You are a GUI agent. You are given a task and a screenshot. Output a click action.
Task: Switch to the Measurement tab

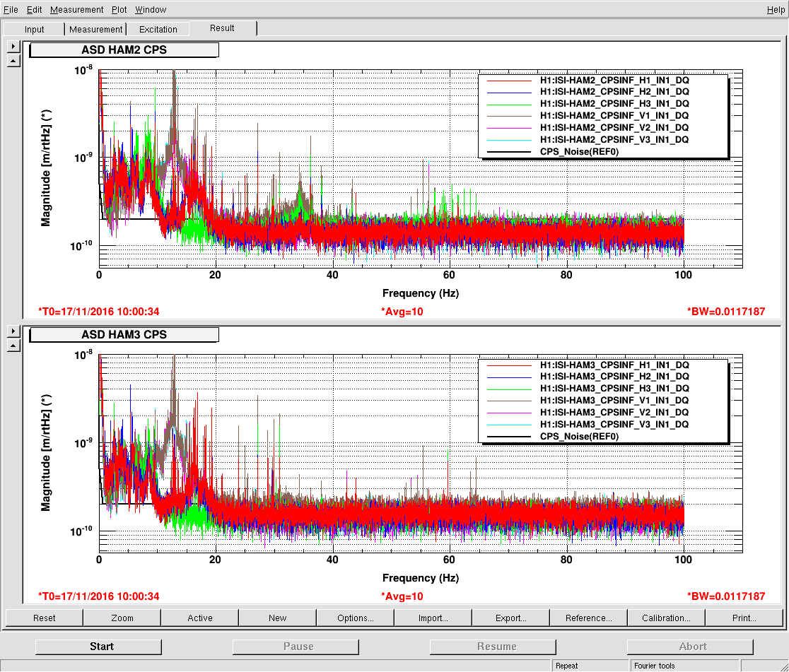95,29
